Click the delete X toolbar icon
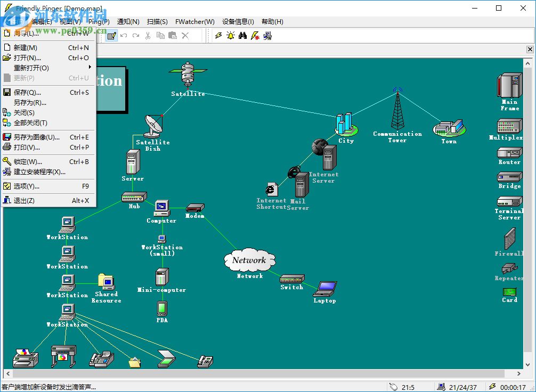This screenshot has width=536, height=392. 185,36
